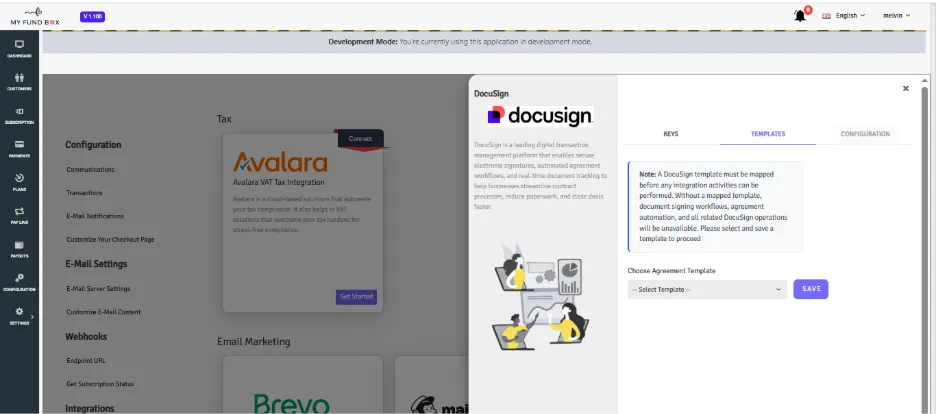The image size is (936, 414).
Task: Switch to the Configuration tab
Action: (865, 134)
